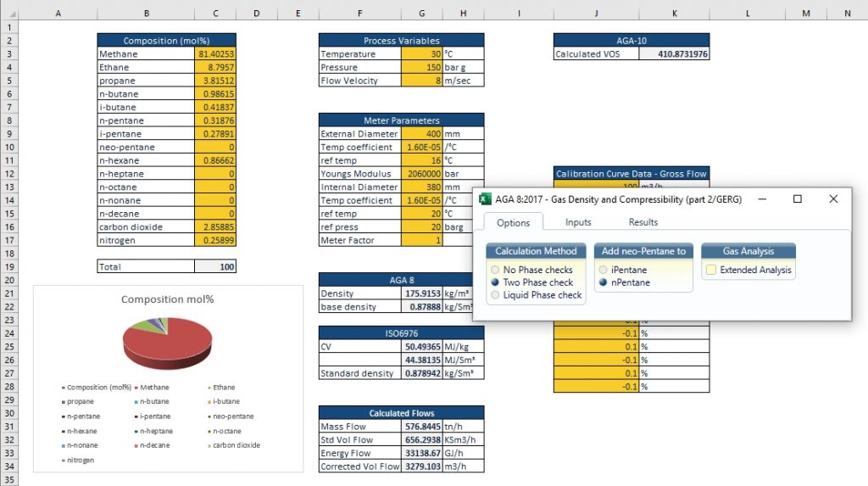Select the External Diameter value 400
Image resolution: width=868 pixels, height=486 pixels.
(x=422, y=133)
